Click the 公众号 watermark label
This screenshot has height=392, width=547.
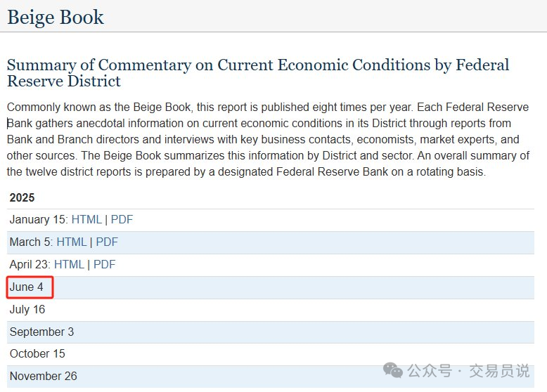[x=430, y=371]
